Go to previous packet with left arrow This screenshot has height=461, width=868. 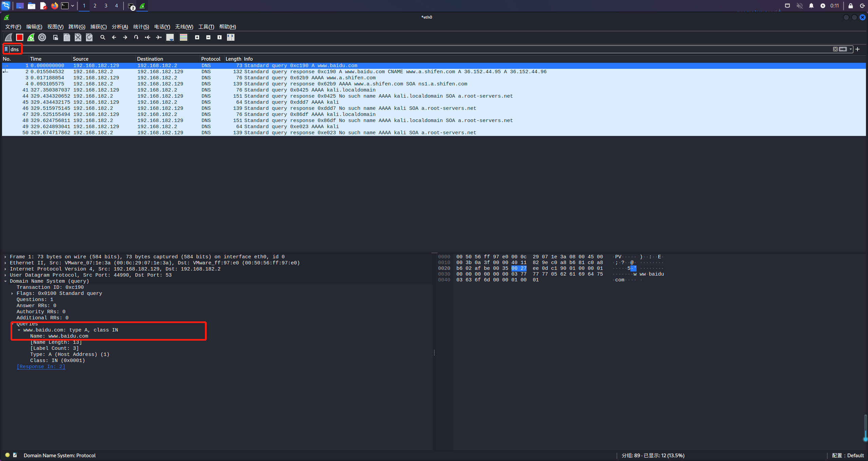(x=114, y=37)
